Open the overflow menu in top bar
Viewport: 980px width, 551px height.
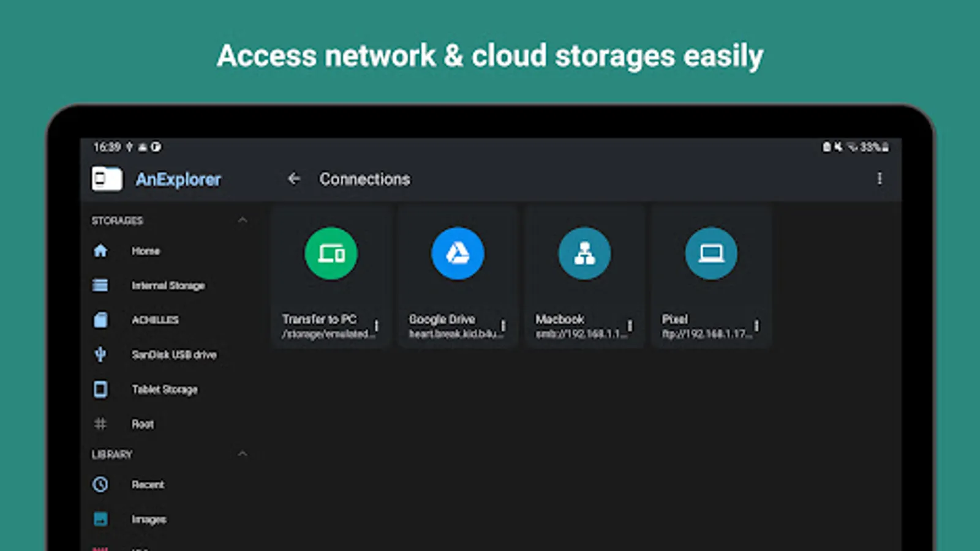tap(880, 179)
